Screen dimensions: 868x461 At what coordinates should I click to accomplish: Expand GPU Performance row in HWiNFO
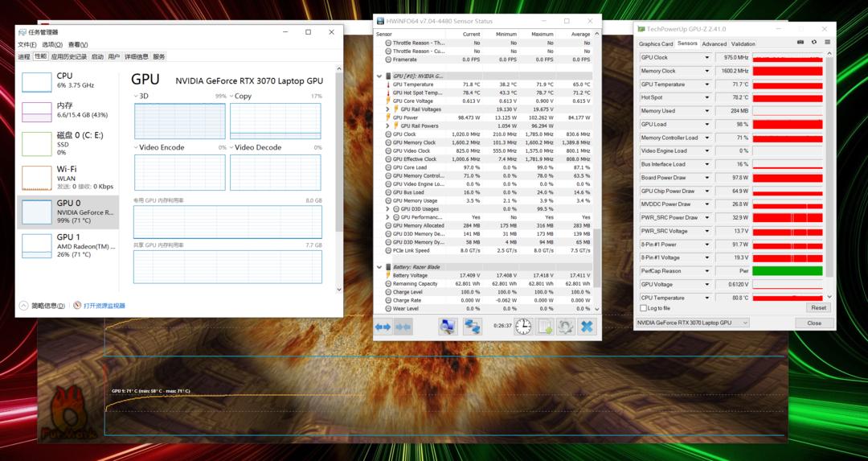[x=387, y=217]
